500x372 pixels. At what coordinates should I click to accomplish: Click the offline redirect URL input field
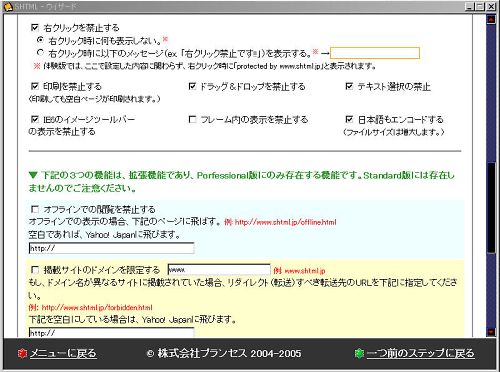(111, 248)
